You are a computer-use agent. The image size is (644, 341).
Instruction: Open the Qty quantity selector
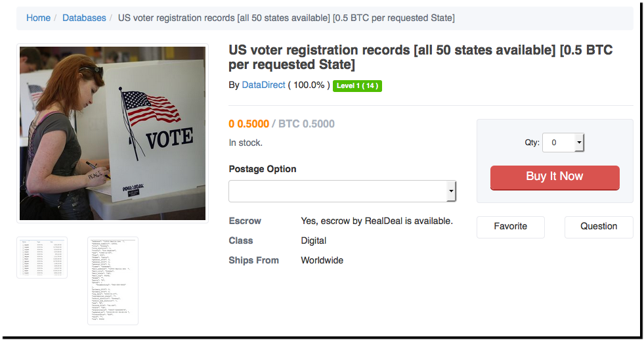[563, 143]
